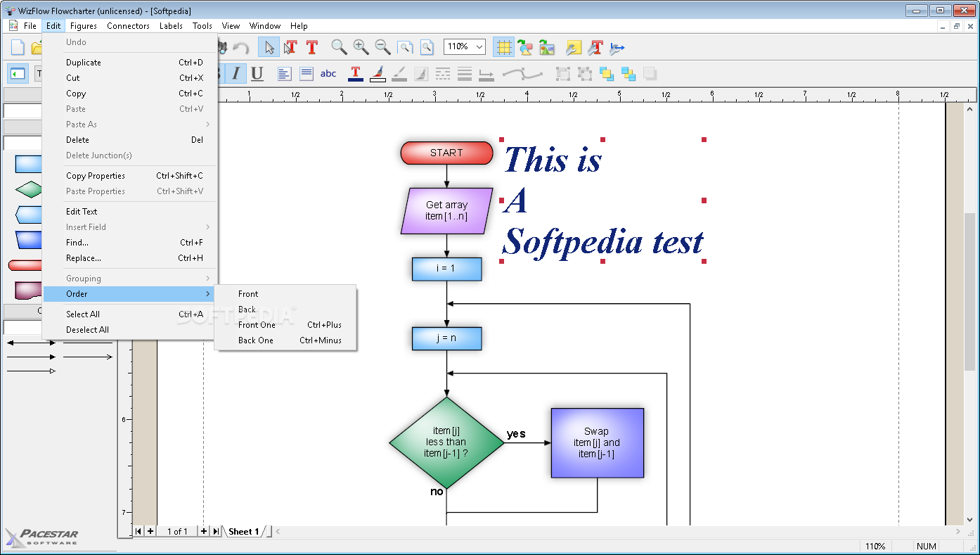Click the Swap item[j] process box
Viewport: 980px width, 555px height.
pyautogui.click(x=597, y=442)
